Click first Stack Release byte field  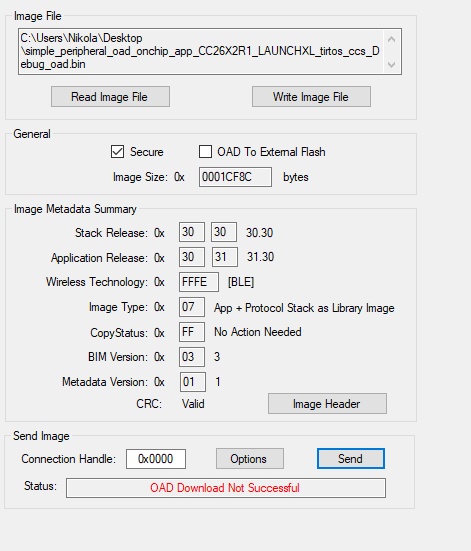tap(192, 232)
